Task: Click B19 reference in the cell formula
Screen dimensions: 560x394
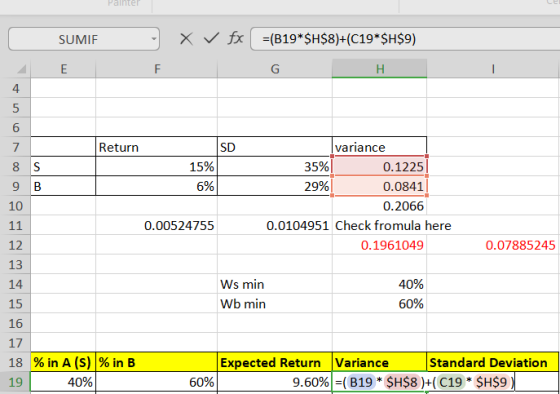Action: click(361, 382)
